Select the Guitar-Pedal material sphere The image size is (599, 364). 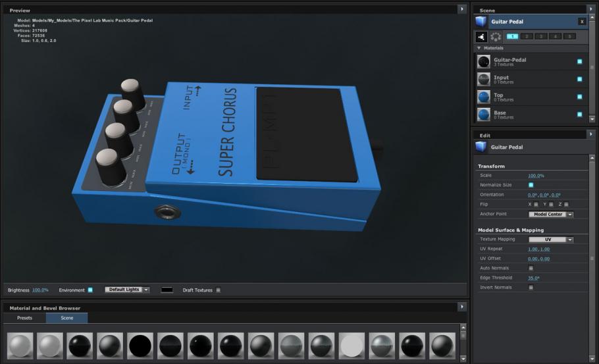coord(484,61)
